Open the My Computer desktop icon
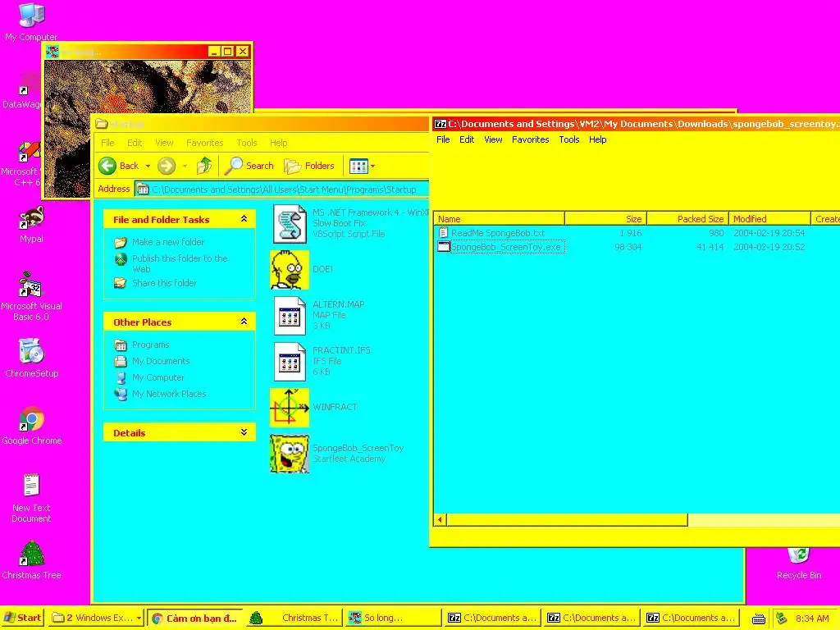 (31, 21)
